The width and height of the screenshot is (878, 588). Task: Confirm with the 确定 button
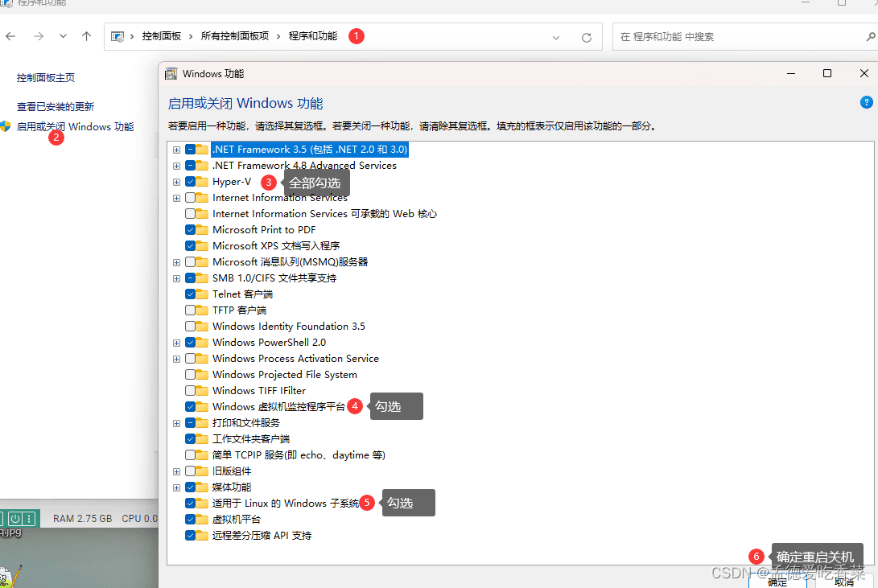click(777, 582)
